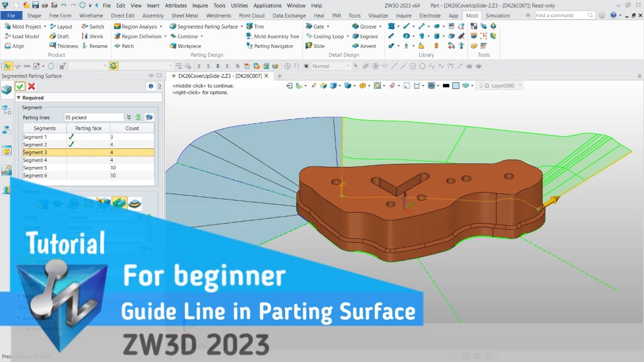Click the Undo arrow icon

point(63,6)
